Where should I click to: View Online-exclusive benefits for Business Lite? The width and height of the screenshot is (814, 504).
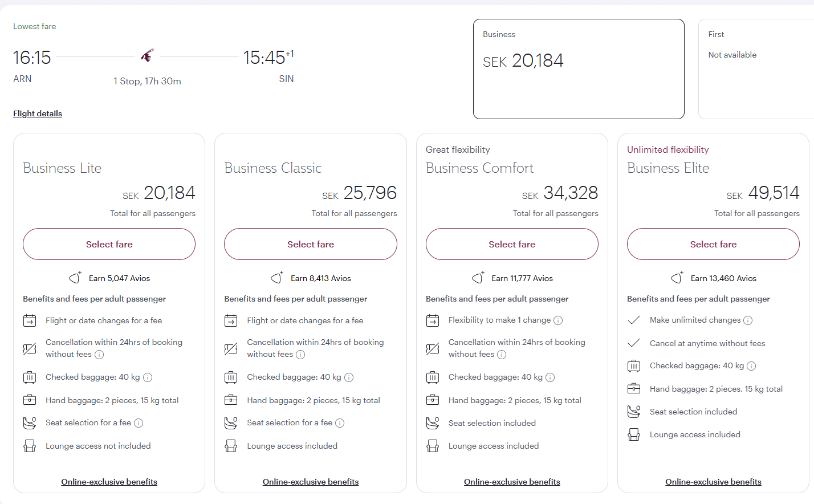pyautogui.click(x=109, y=482)
